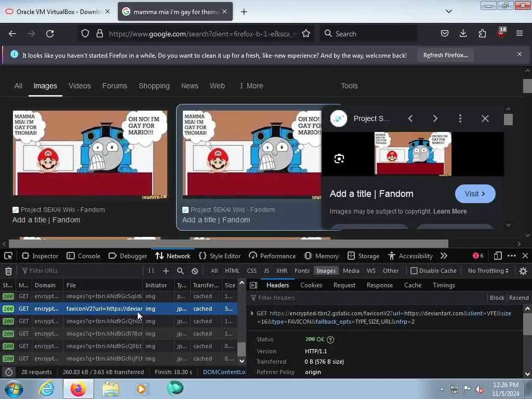Reload the page with refresh icon
Screen dimensions: 532x399
pos(50,34)
